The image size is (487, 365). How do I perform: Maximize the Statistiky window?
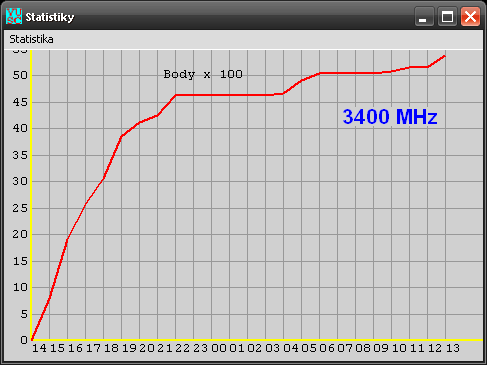pos(447,16)
